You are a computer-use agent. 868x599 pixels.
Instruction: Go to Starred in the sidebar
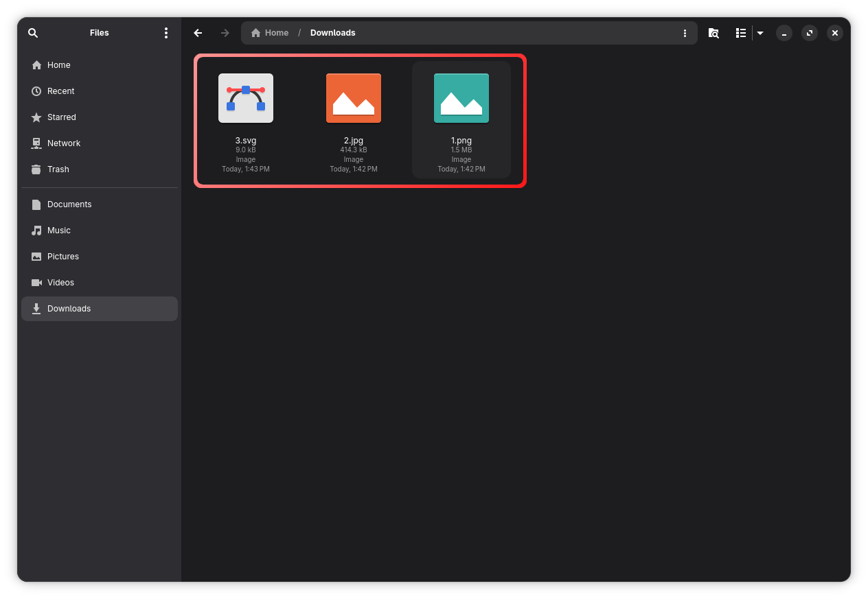pyautogui.click(x=61, y=117)
